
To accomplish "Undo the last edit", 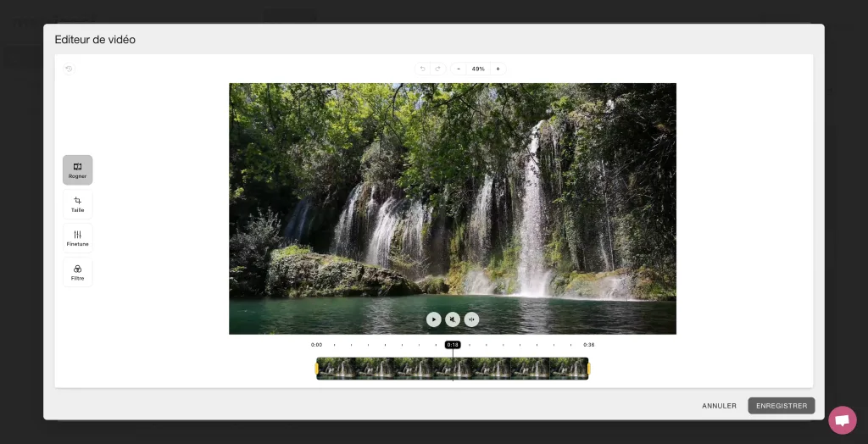I will tap(423, 69).
